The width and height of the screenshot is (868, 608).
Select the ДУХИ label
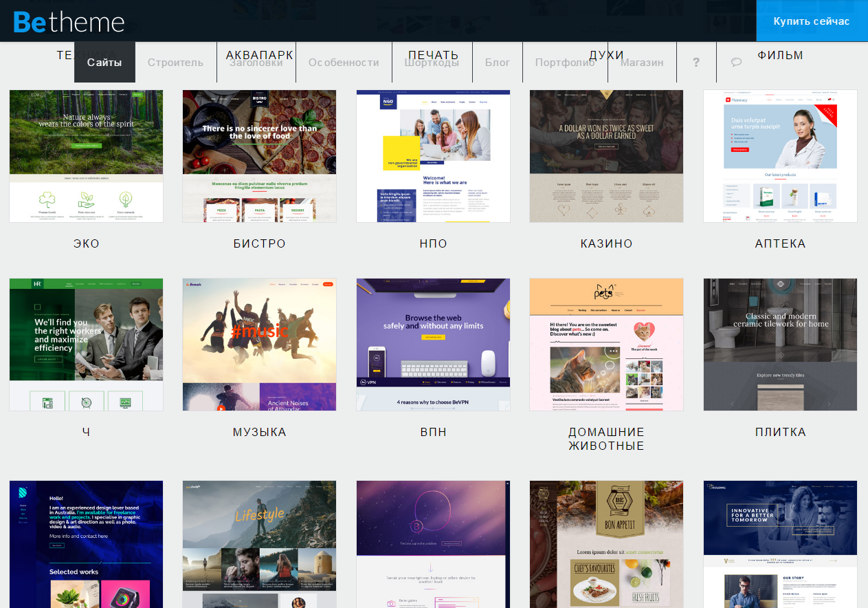coord(607,55)
